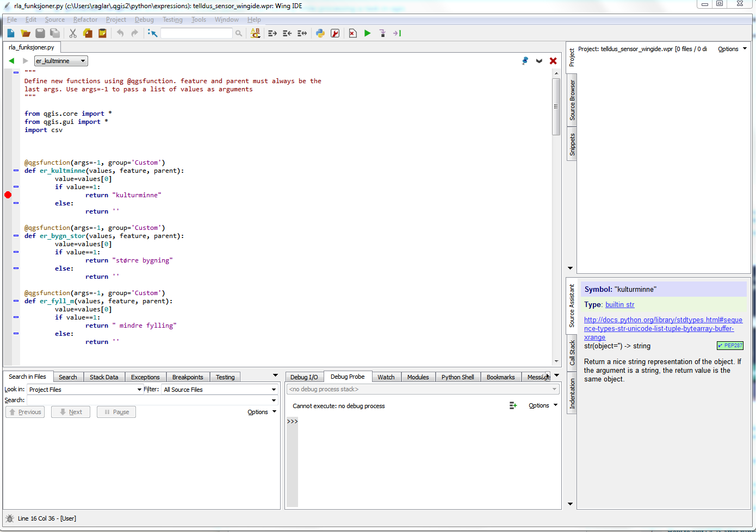The height and width of the screenshot is (532, 756).
Task: Collapse the top docstring fold marker
Action: 16,72
